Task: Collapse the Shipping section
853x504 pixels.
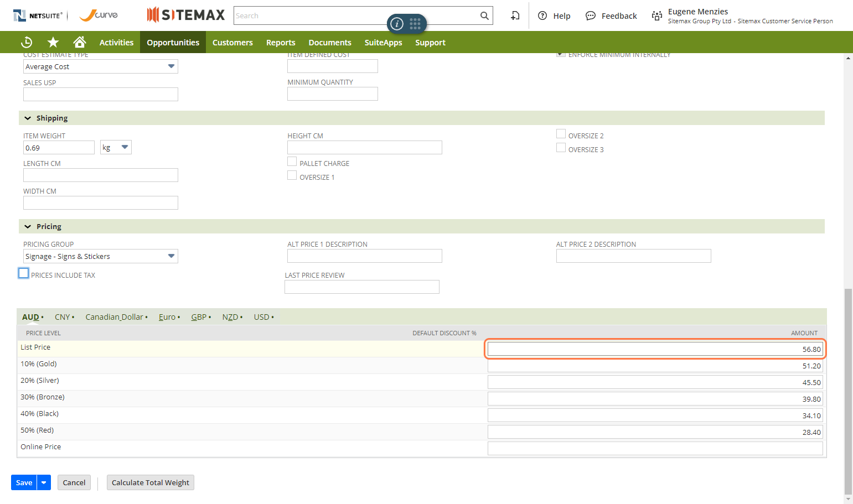Action: coord(28,118)
